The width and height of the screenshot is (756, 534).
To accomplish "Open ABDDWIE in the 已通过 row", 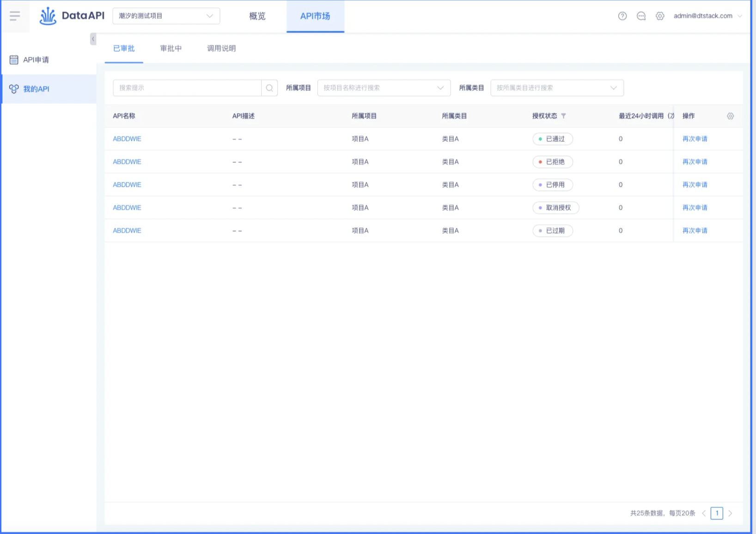I will [127, 139].
